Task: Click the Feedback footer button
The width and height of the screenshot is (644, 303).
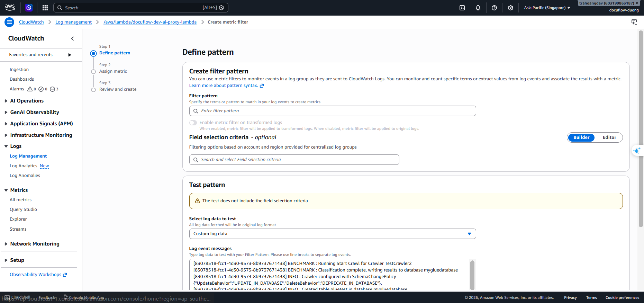Action: coord(47,297)
